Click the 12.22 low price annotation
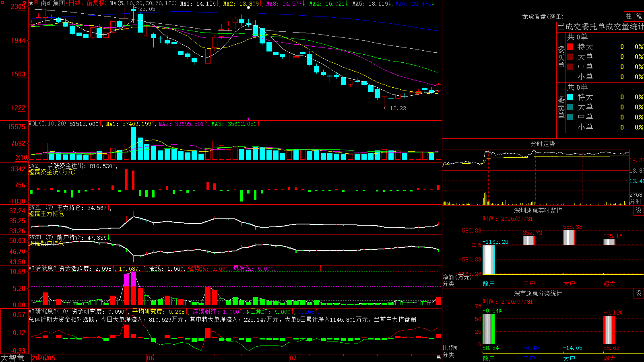The width and height of the screenshot is (644, 362). pyautogui.click(x=398, y=108)
